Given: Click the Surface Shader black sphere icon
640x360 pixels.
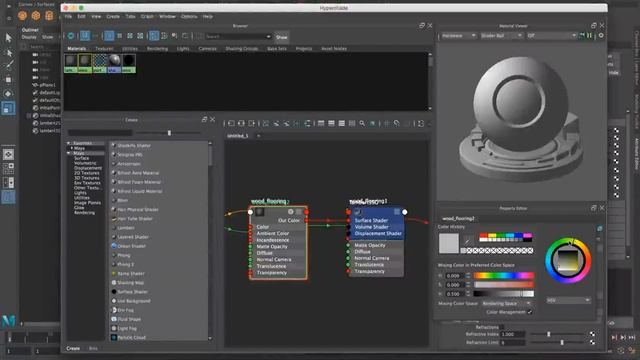Looking at the screenshot, I should (x=114, y=292).
